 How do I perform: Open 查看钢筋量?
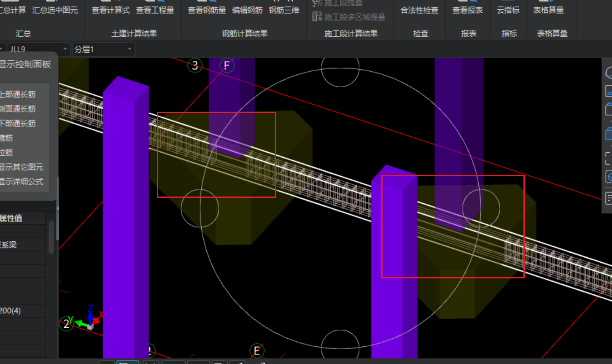point(207,10)
